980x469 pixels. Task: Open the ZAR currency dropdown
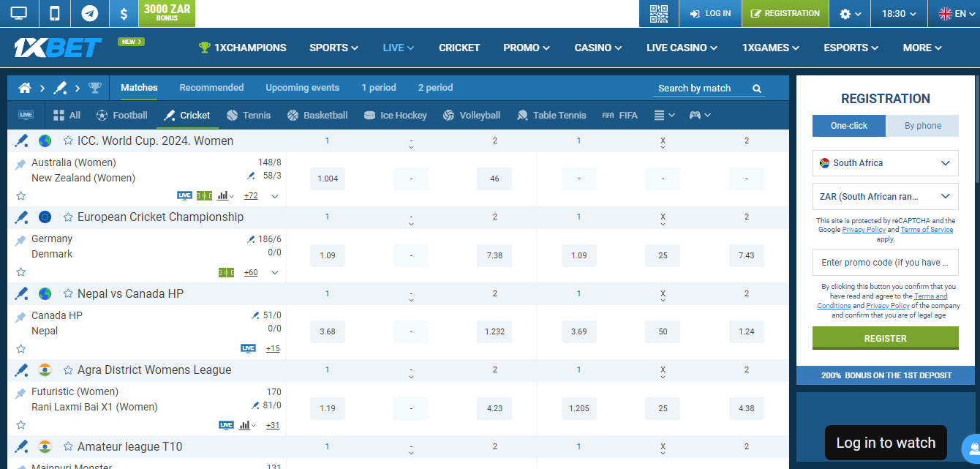click(885, 196)
